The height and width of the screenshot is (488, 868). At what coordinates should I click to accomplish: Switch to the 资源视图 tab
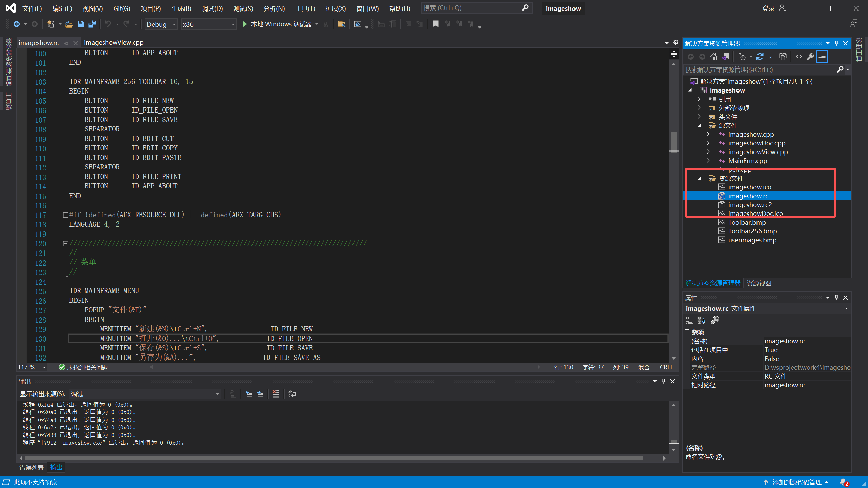coord(759,283)
